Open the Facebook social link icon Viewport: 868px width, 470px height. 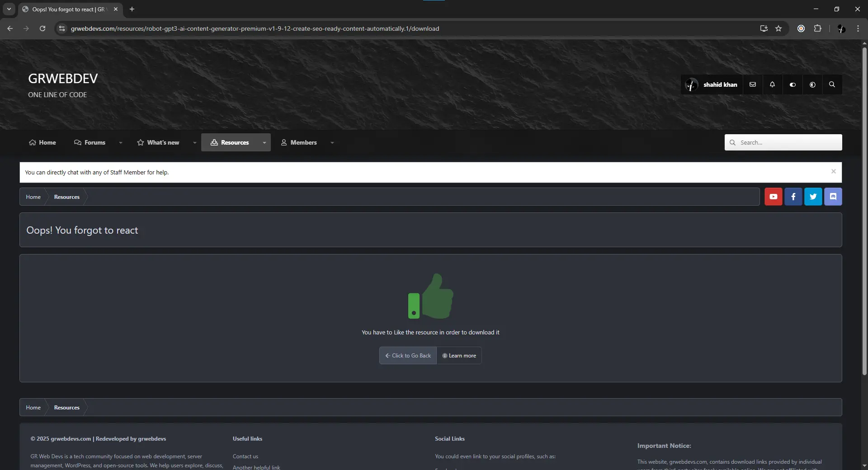(x=793, y=197)
